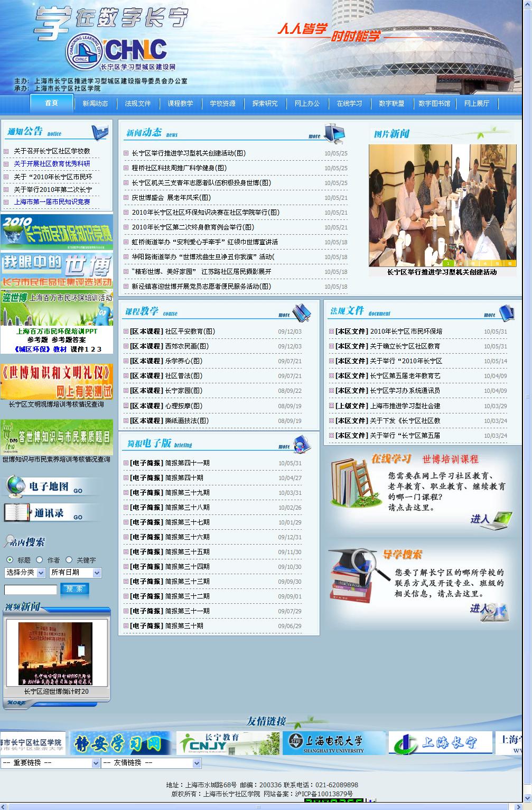The height and width of the screenshot is (810, 532).
Task: Open 网上展厅 in navigation bar
Action: pyautogui.click(x=477, y=104)
